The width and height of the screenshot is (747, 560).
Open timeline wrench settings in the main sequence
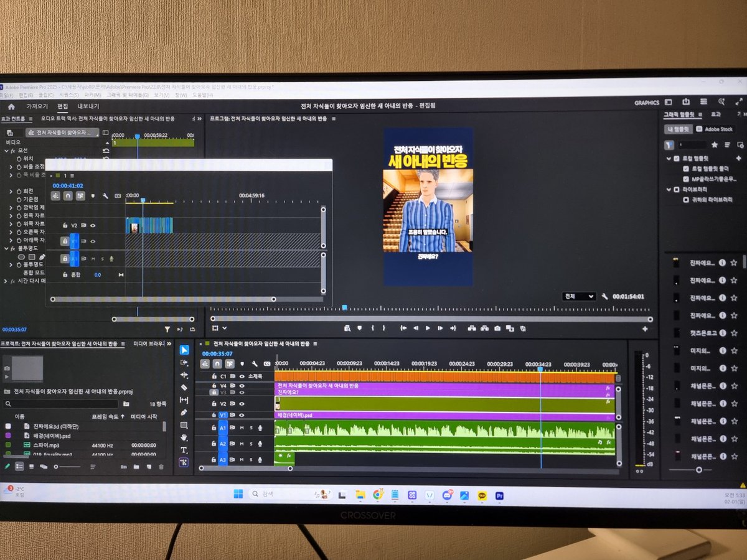(x=254, y=363)
